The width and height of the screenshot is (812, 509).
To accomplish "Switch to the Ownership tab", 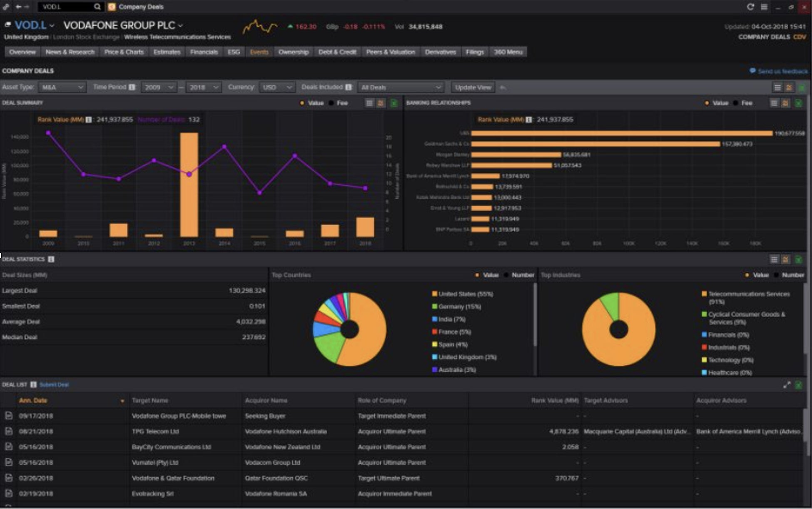I will coord(293,52).
